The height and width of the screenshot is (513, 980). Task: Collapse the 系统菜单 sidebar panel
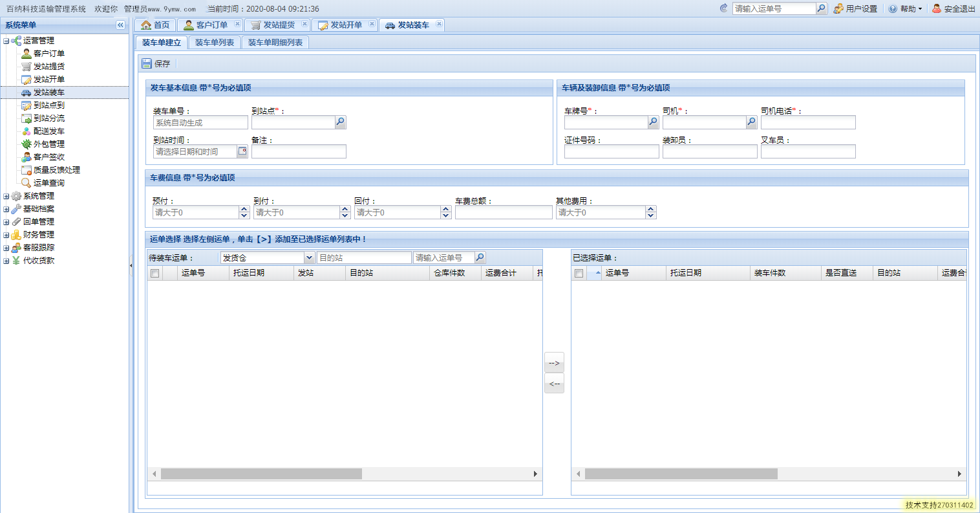click(120, 25)
